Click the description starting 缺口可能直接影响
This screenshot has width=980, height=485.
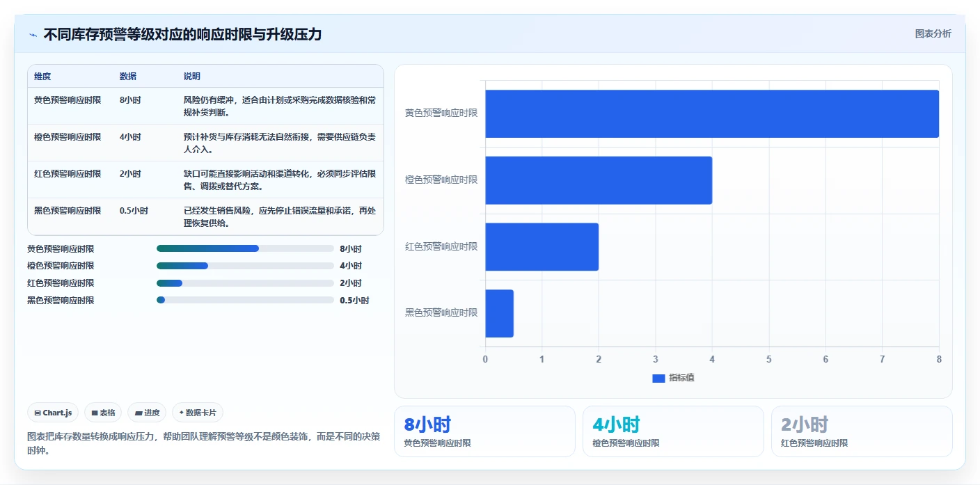pos(280,180)
